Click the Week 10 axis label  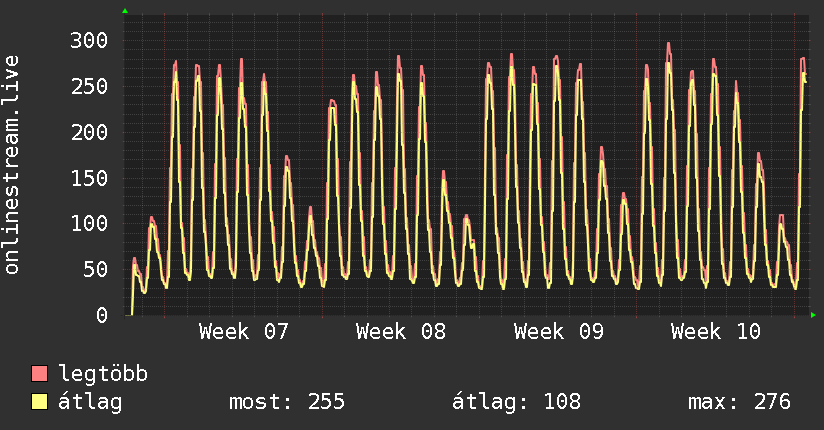716,332
